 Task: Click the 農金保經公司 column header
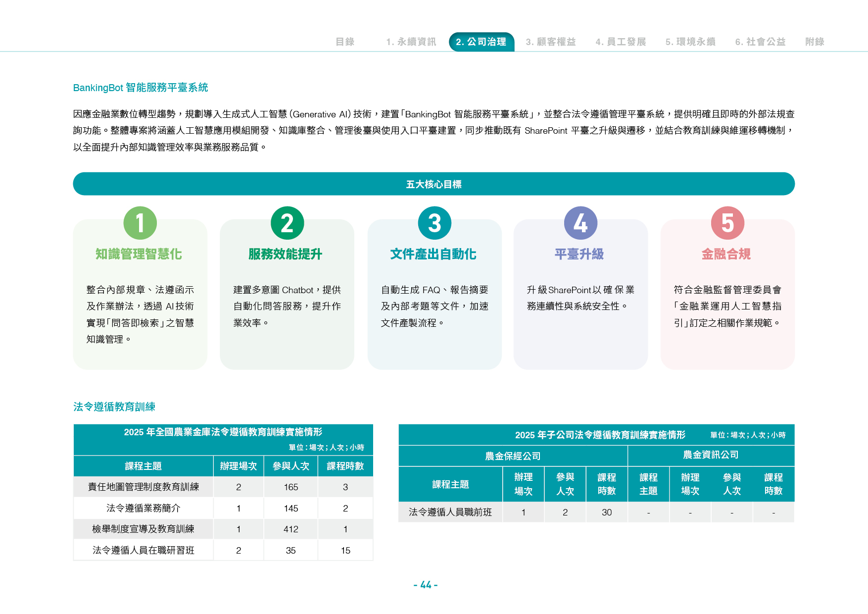click(513, 456)
